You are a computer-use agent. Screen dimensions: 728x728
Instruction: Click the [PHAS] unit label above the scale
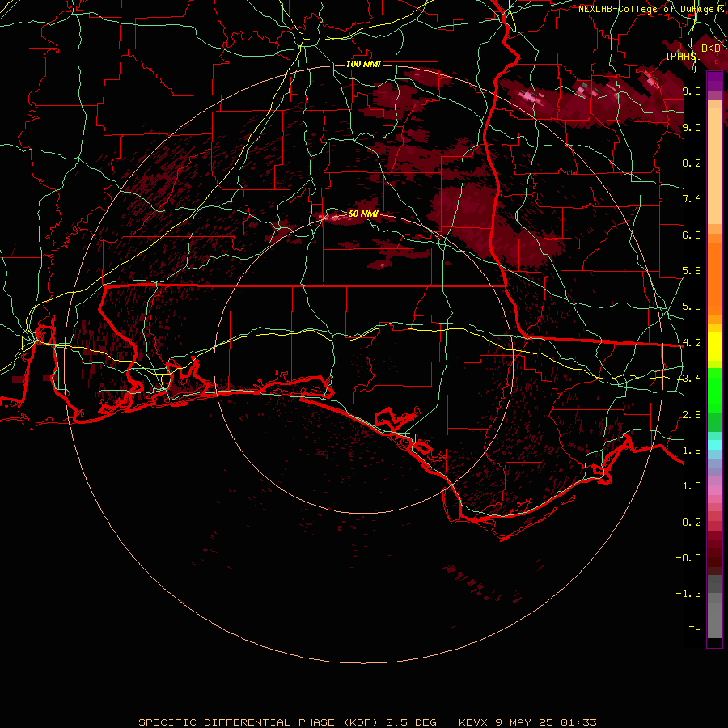[x=684, y=56]
